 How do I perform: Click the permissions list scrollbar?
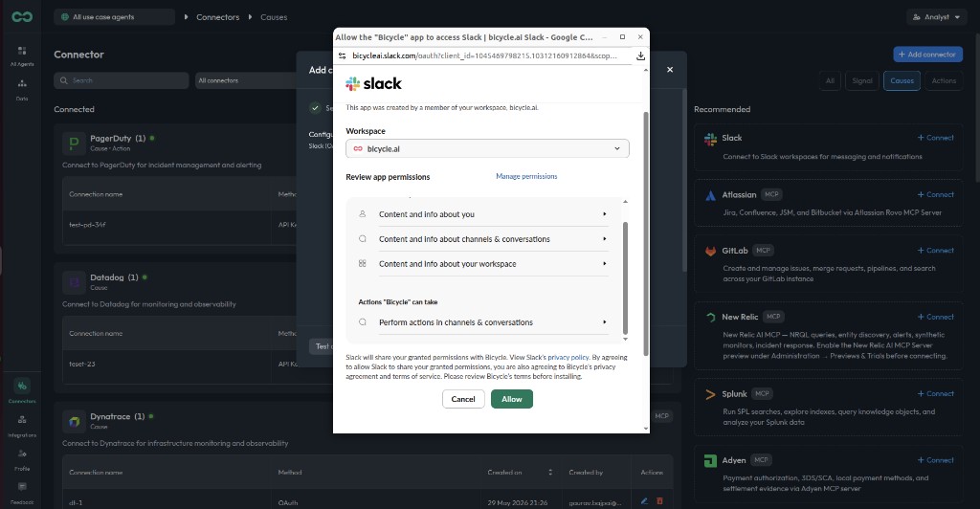pos(625,277)
